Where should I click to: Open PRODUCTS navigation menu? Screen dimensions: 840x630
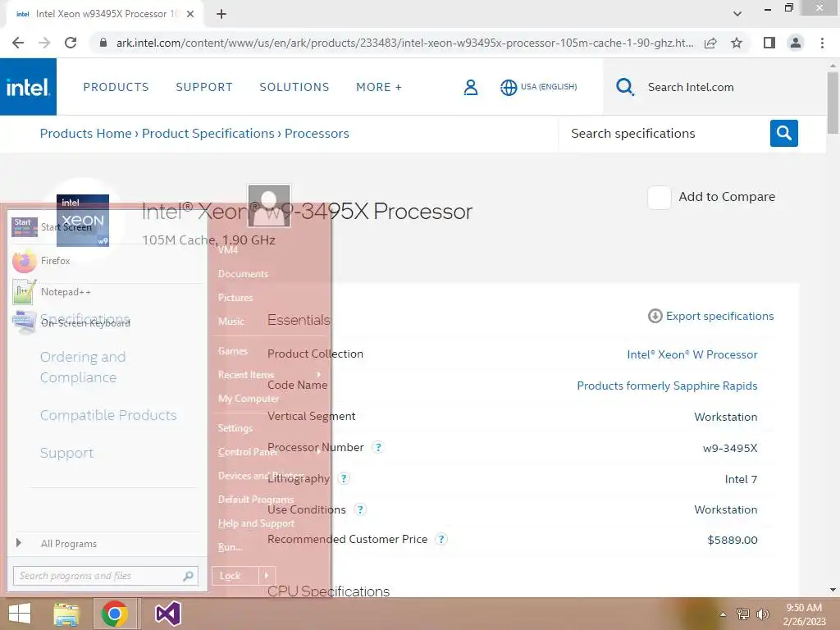(116, 87)
